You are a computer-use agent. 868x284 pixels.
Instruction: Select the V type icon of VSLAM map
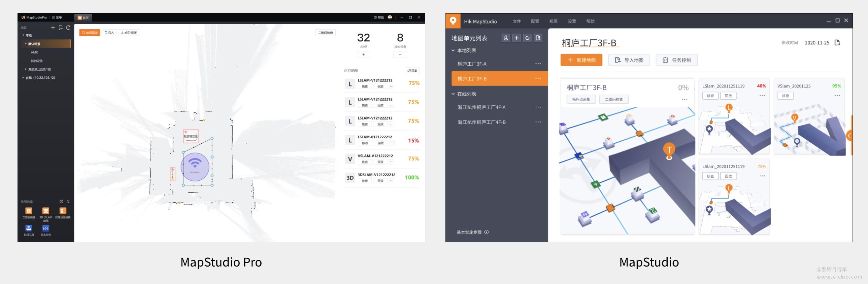[x=350, y=159]
